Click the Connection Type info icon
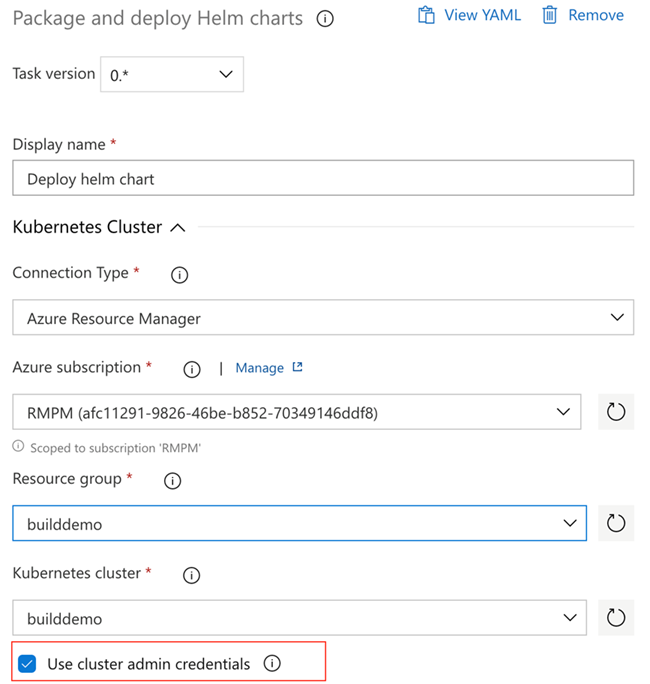Screen dimensions: 650x684 pos(180,275)
